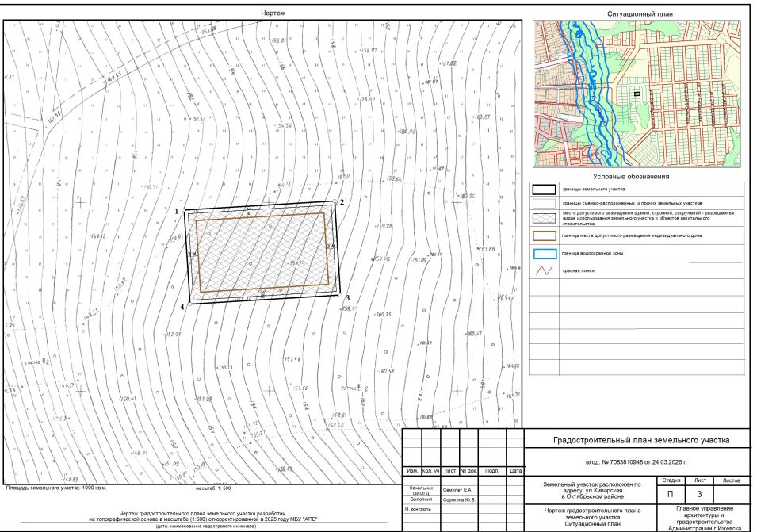Screen dimensions: 757x532
Task: Select the blue water protection zone legend swatch
Action: [545, 254]
